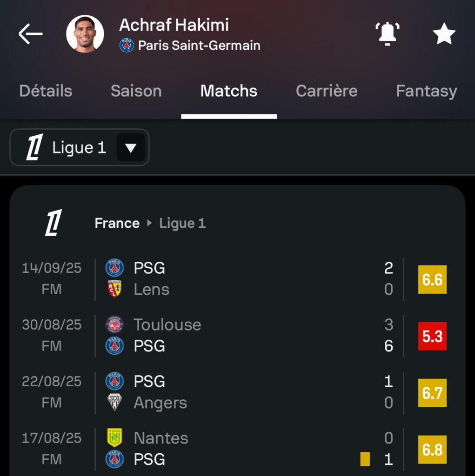Click the yellow card icon in the Nantes match
This screenshot has width=475, height=476.
365,459
